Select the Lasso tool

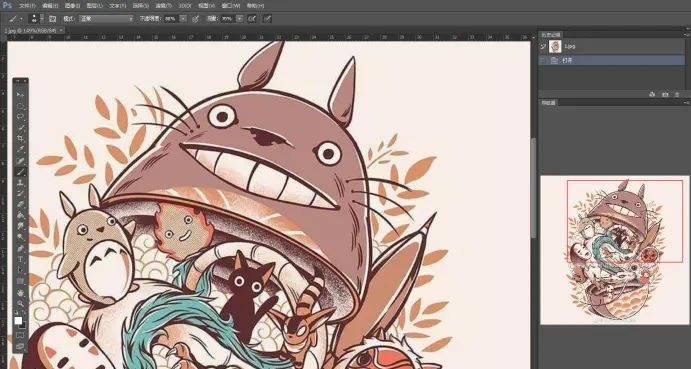tap(20, 117)
